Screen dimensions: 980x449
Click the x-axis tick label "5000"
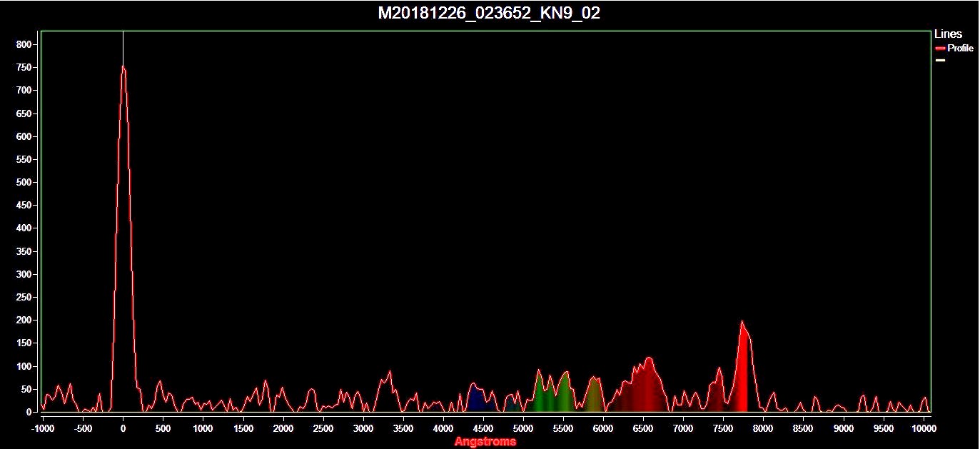[x=523, y=428]
